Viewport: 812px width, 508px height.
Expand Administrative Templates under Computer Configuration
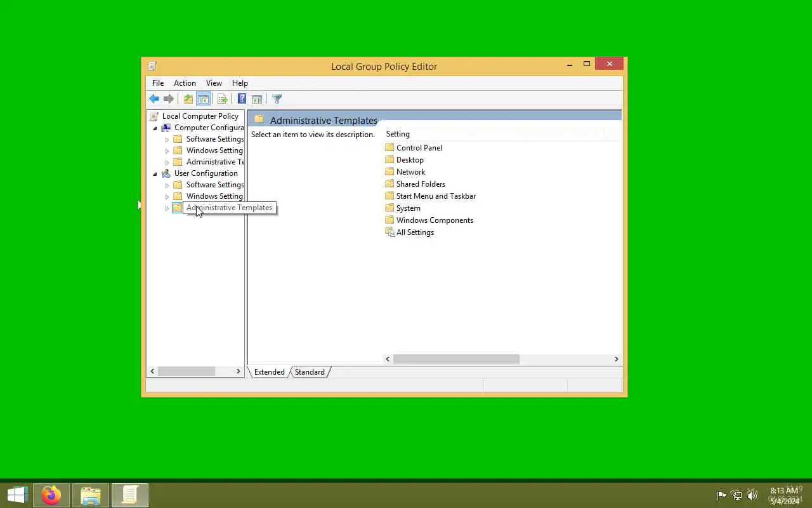[x=167, y=163]
